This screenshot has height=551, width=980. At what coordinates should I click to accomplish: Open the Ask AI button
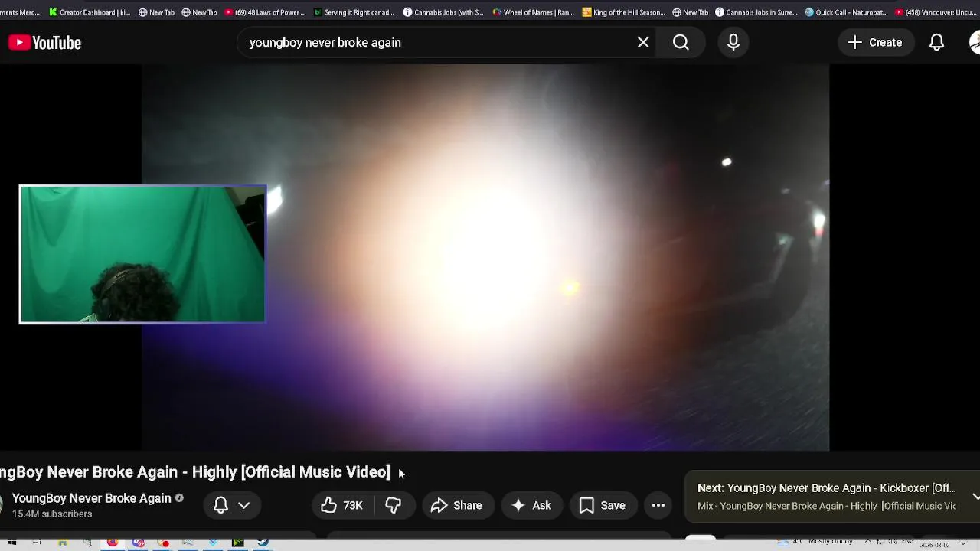531,505
